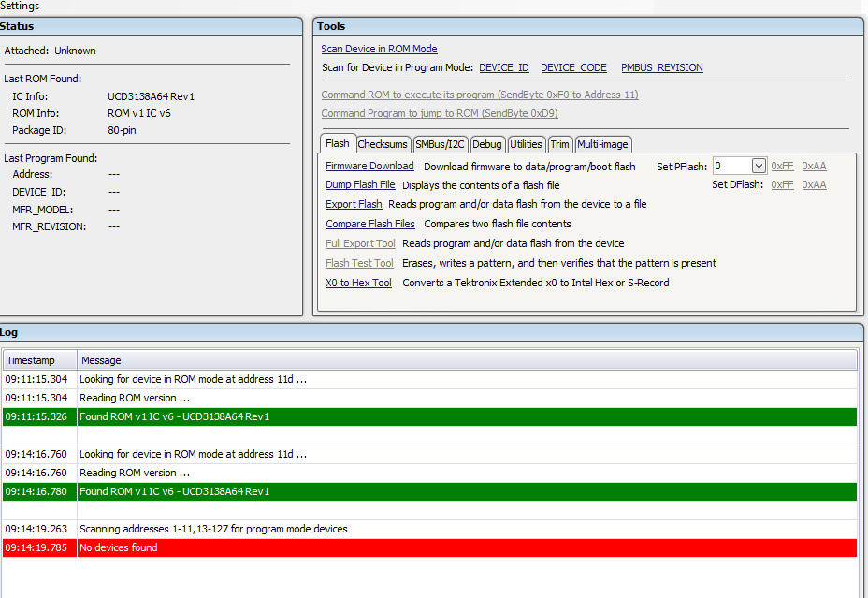Open the Firmware Download tool
This screenshot has height=598, width=868.
(x=369, y=167)
